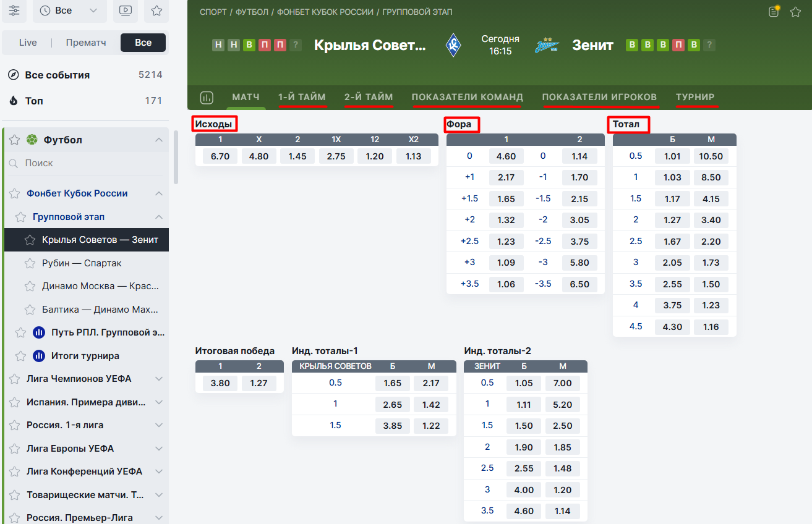Expand Лига Конференций УЕФА chevron
This screenshot has height=524, width=812.
pyautogui.click(x=159, y=471)
